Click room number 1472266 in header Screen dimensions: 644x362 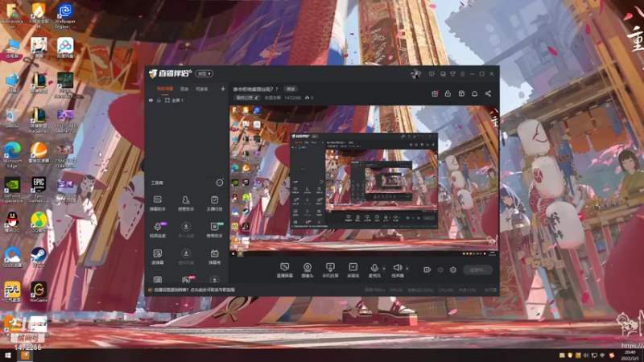tap(292, 97)
